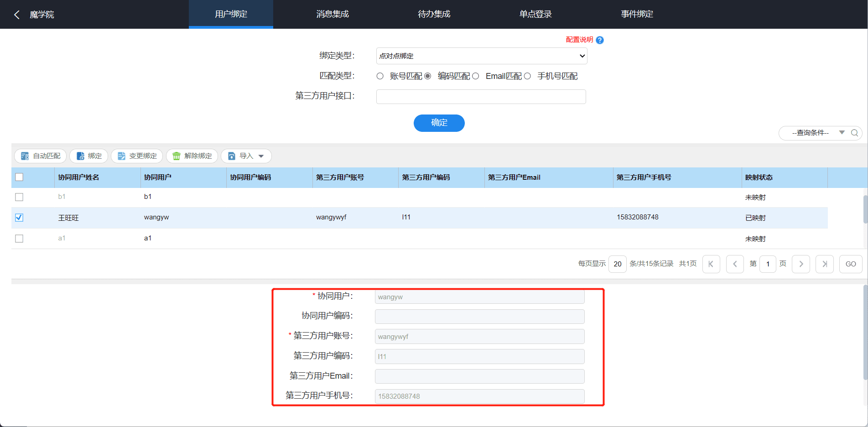Screen dimensions: 868x427
Task: Click the 第三方用户编码 field containing l11
Action: (x=480, y=357)
